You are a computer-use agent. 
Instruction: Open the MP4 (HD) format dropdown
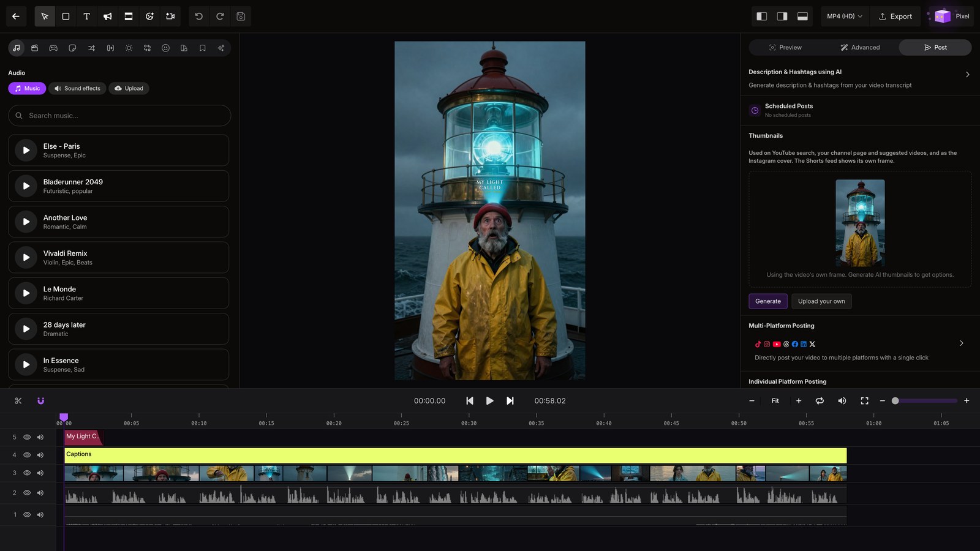(x=844, y=17)
